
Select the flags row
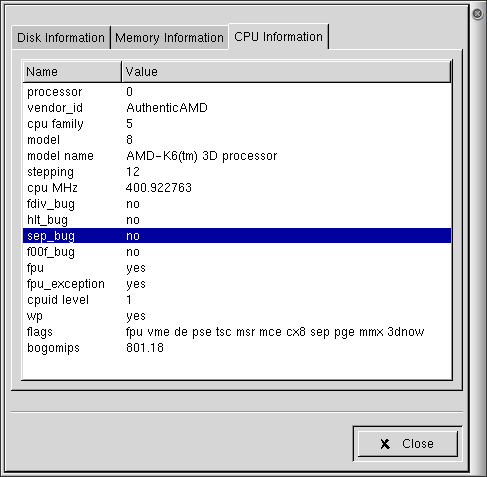coord(237,332)
